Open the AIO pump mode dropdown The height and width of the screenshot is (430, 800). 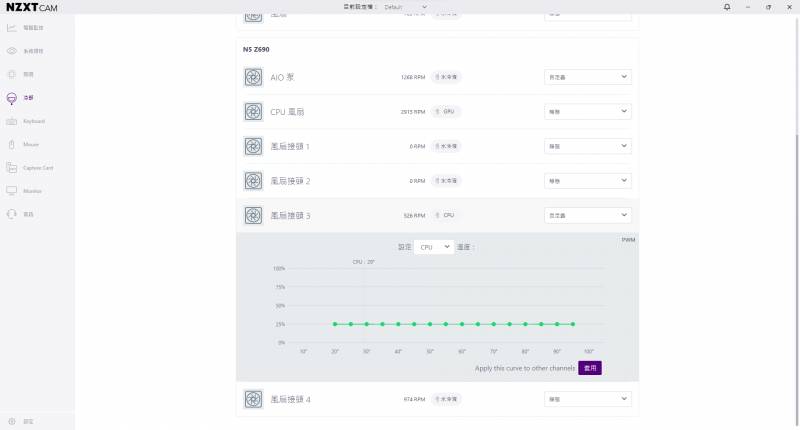588,77
